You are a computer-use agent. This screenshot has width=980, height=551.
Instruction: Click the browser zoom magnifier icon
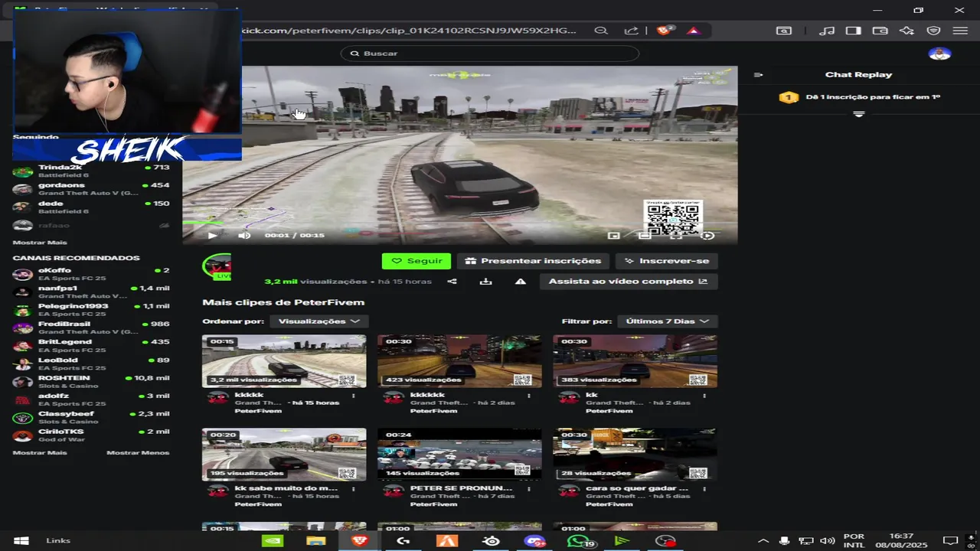click(601, 31)
